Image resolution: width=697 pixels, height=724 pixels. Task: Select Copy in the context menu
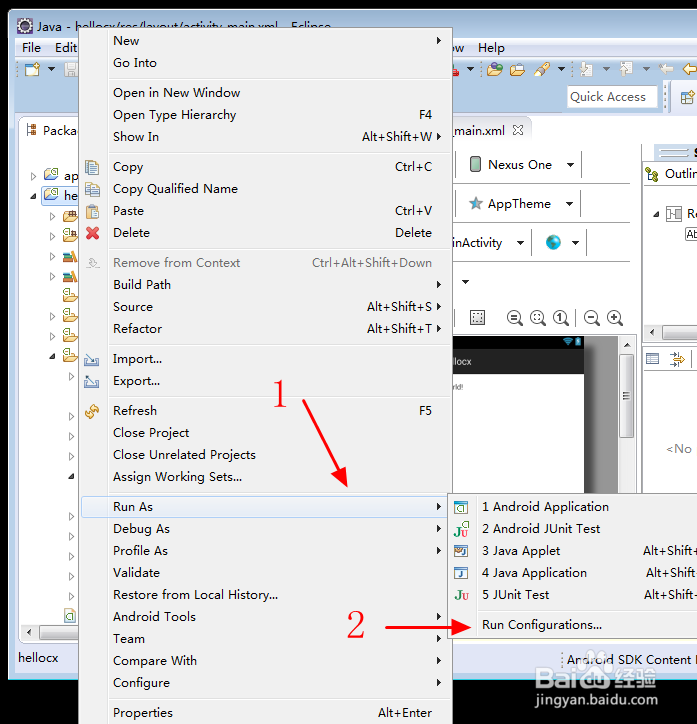click(266, 167)
